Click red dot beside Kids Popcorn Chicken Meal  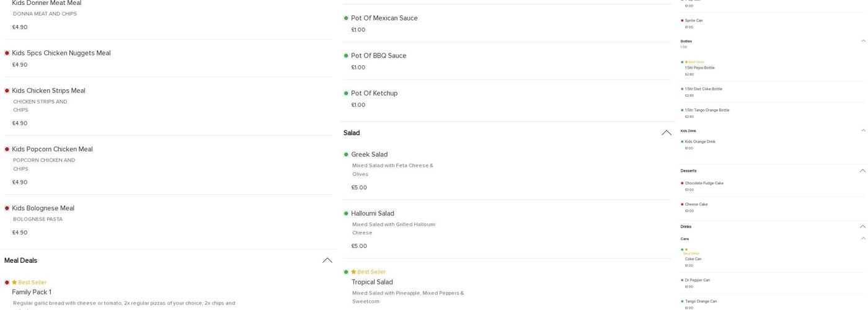pyautogui.click(x=7, y=149)
